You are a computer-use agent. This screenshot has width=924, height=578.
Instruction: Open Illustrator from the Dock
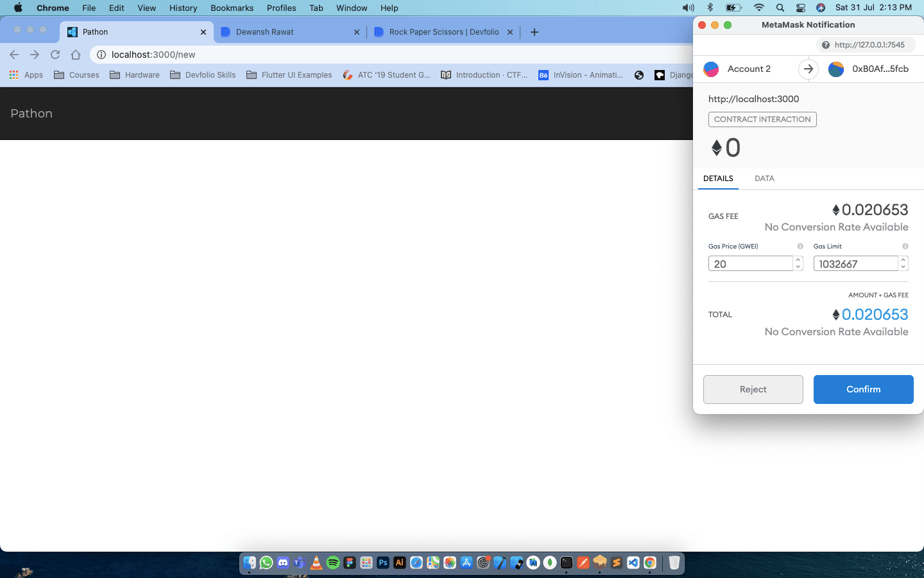point(400,563)
